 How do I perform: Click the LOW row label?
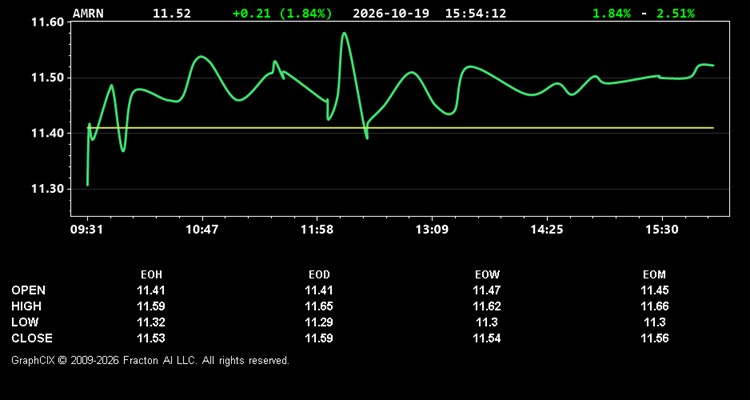(x=25, y=322)
